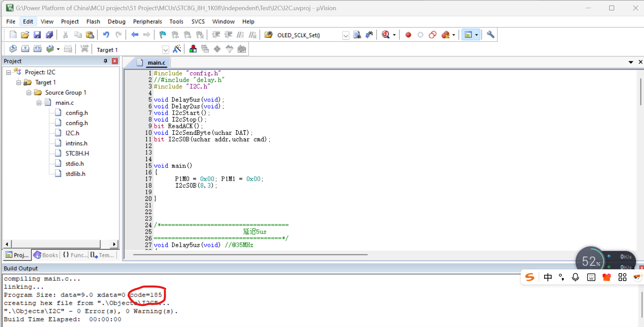Select intrins.h in the project tree
The width and height of the screenshot is (644, 327).
76,144
